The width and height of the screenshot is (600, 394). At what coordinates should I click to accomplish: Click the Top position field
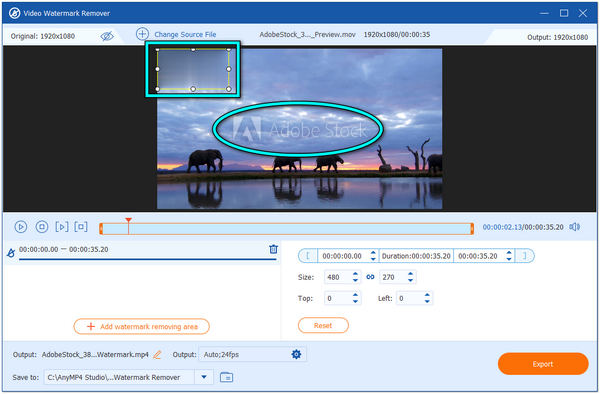click(x=338, y=298)
